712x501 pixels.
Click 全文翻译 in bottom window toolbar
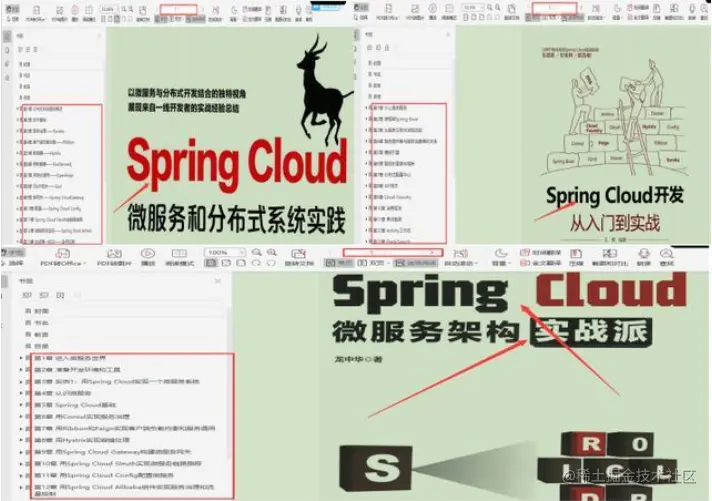pyautogui.click(x=540, y=263)
